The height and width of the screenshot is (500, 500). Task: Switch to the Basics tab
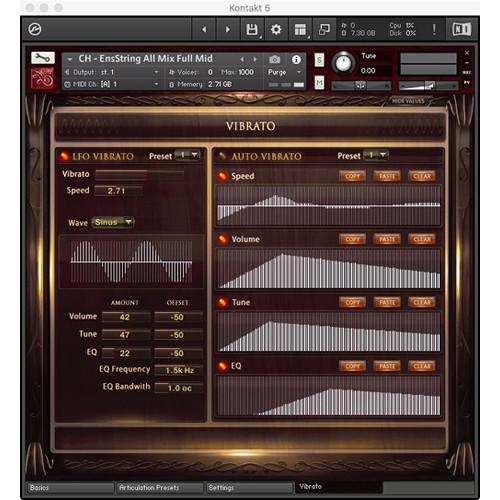click(70, 488)
